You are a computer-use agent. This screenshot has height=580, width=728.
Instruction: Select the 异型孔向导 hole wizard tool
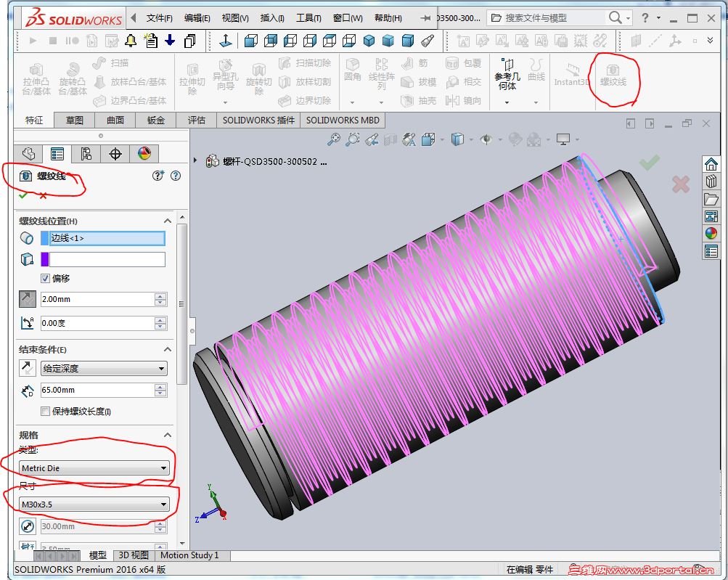click(225, 74)
